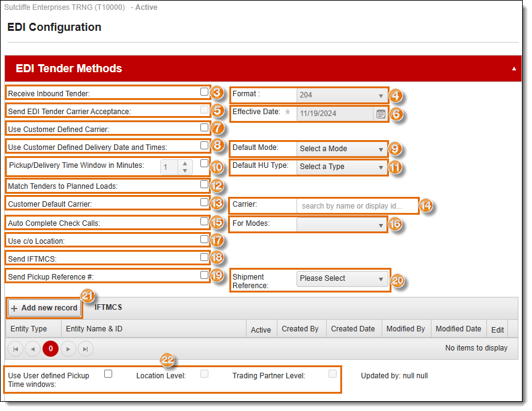
Task: Enable Match Tenders to Planned Loads
Action: [204, 184]
